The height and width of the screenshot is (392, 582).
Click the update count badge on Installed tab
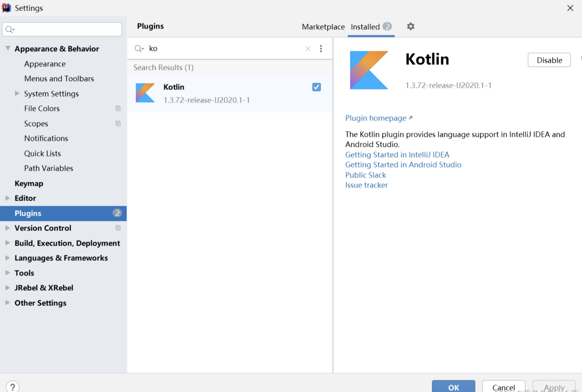point(387,26)
